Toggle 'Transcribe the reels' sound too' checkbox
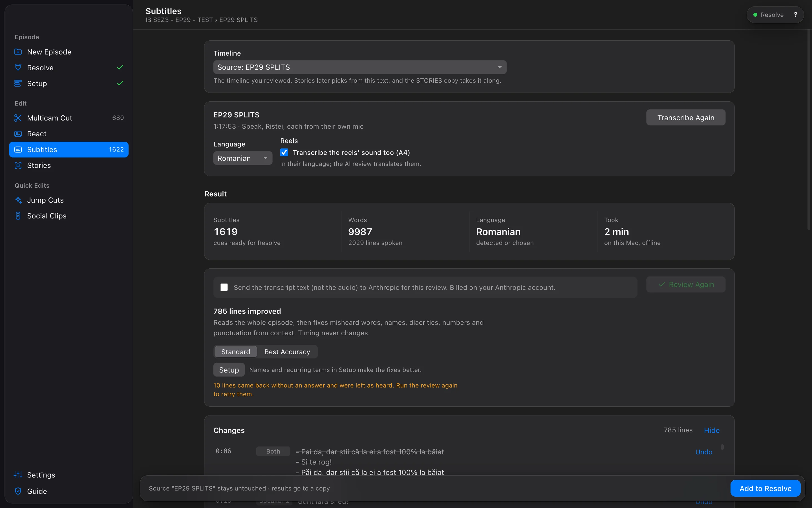This screenshot has height=508, width=812. click(284, 152)
